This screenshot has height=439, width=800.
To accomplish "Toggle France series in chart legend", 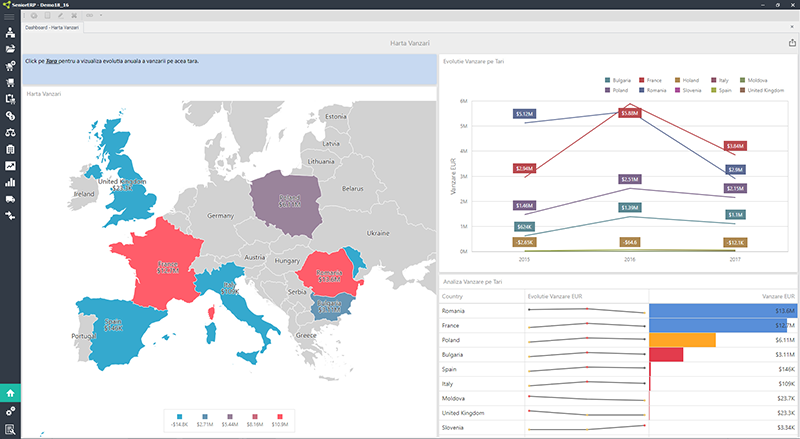I will pyautogui.click(x=651, y=80).
